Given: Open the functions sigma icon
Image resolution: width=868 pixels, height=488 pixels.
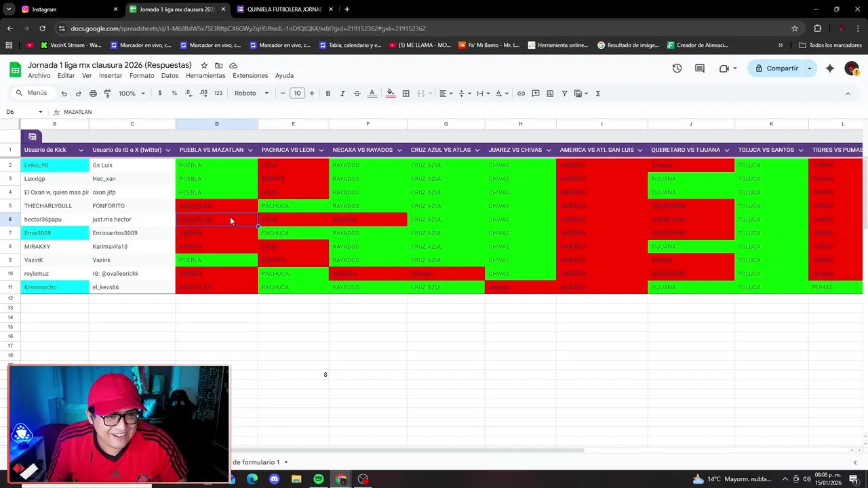Looking at the screenshot, I should [x=597, y=94].
